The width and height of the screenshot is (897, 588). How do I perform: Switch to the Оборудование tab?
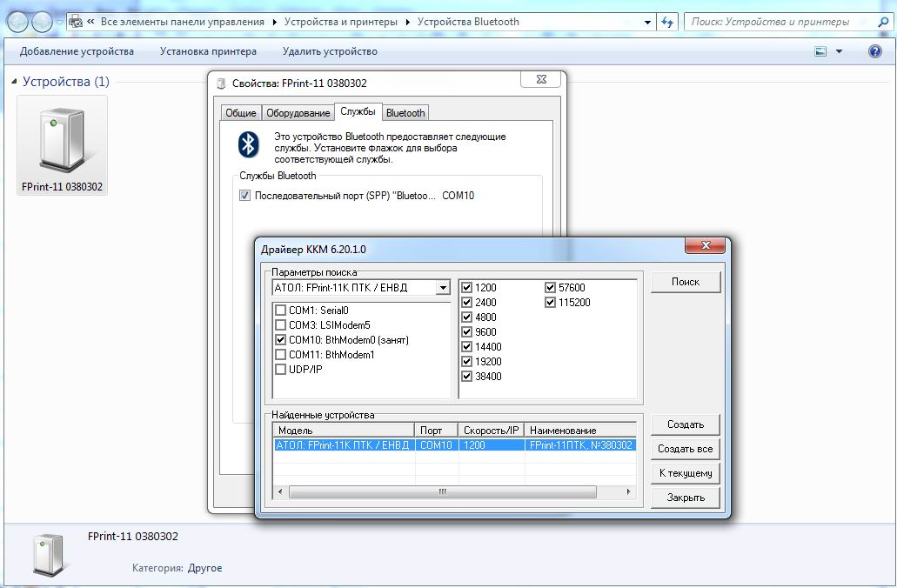click(x=298, y=113)
